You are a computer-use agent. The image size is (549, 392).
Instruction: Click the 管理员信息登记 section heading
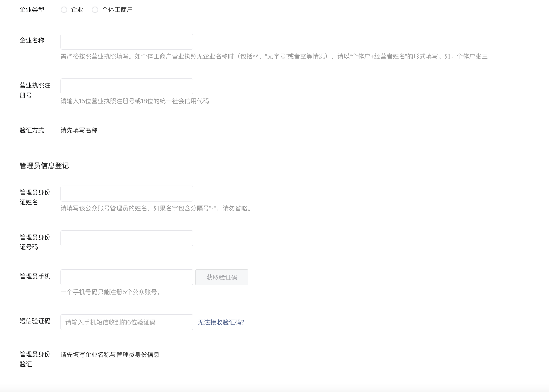pyautogui.click(x=44, y=166)
